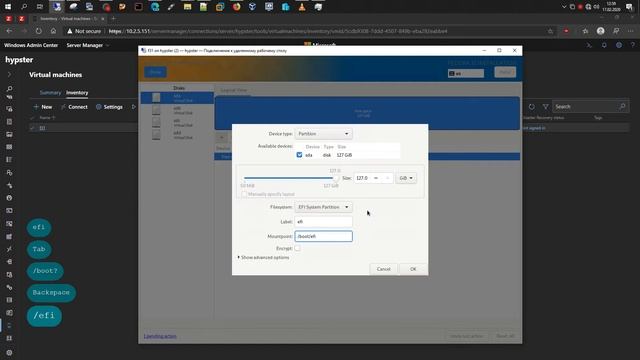The image size is (640, 360).
Task: Click Connect in VM toolbar
Action: pos(74,107)
